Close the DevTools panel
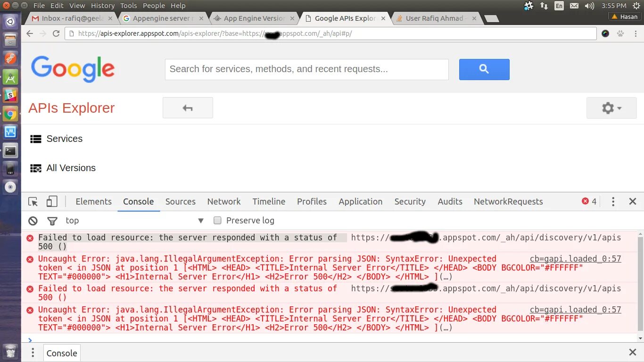 [633, 202]
